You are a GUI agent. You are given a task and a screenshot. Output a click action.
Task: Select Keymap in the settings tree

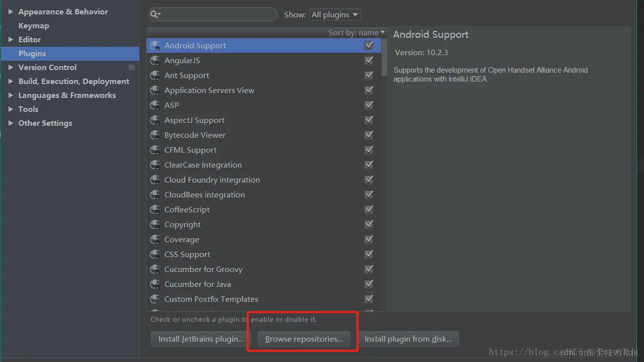[34, 26]
